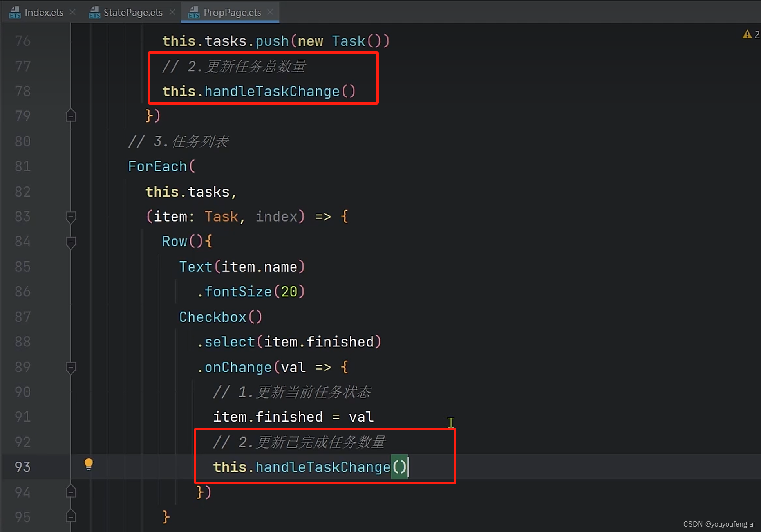Switch to the Index.ets tab
This screenshot has width=761, height=532.
[43, 13]
